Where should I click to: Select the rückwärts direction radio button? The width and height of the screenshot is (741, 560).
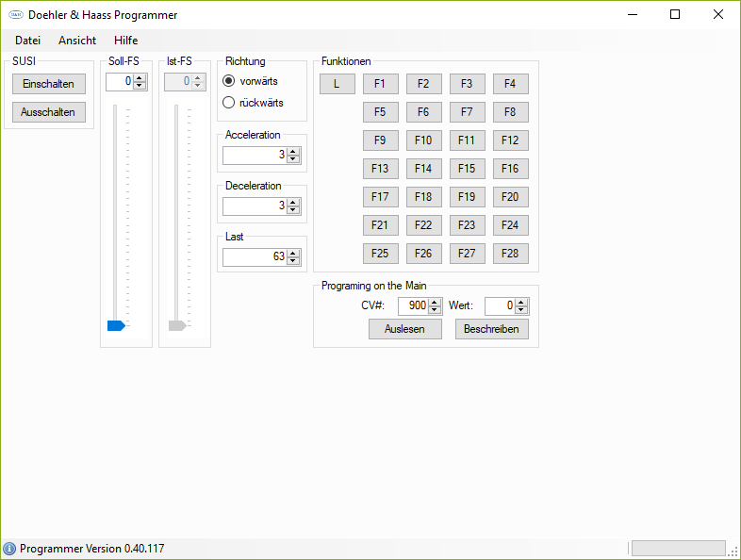click(x=229, y=103)
